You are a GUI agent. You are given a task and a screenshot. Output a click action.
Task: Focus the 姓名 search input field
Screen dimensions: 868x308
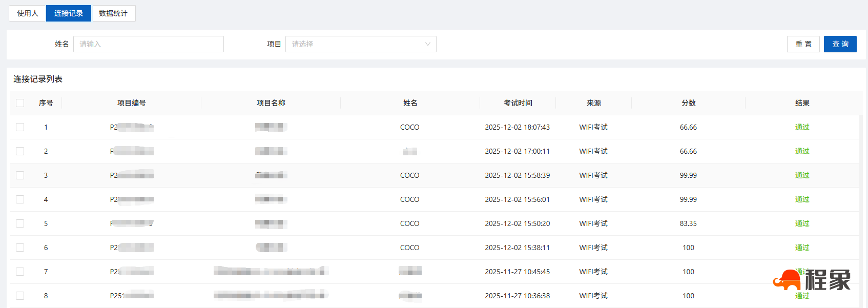tap(148, 44)
